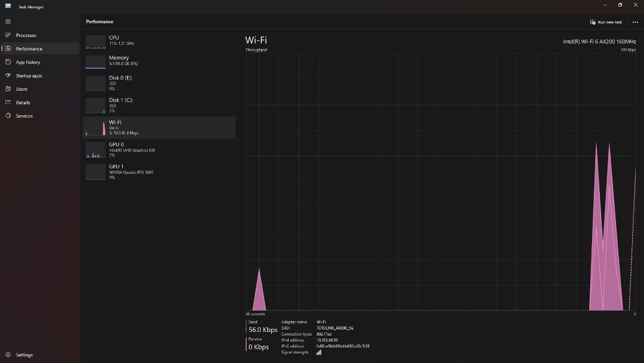Select the Users icon in sidebar
The height and width of the screenshot is (363, 644).
8,89
